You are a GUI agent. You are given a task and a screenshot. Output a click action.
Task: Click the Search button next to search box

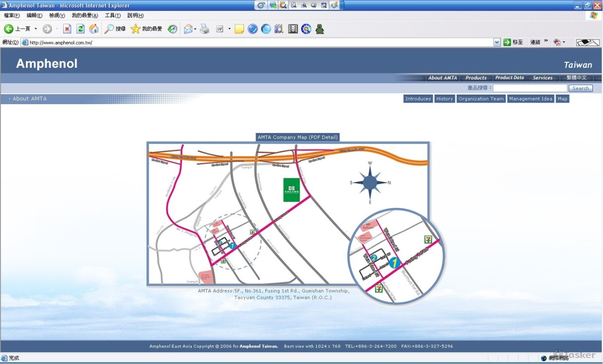tap(581, 88)
